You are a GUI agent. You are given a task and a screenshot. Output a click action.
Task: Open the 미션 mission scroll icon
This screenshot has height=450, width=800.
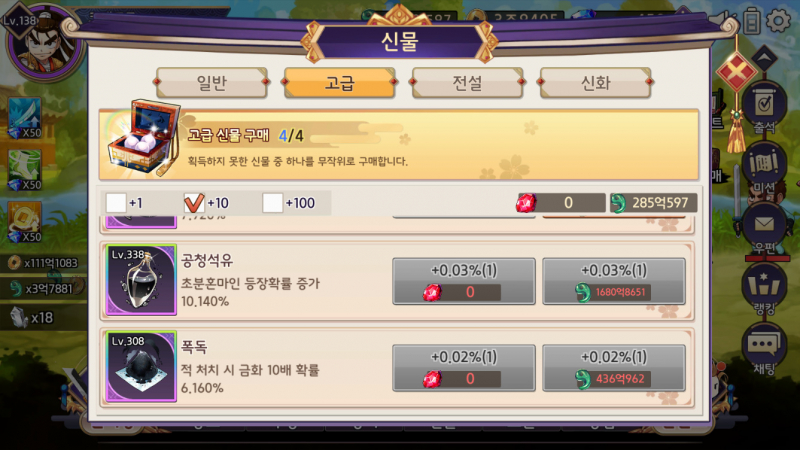click(764, 168)
